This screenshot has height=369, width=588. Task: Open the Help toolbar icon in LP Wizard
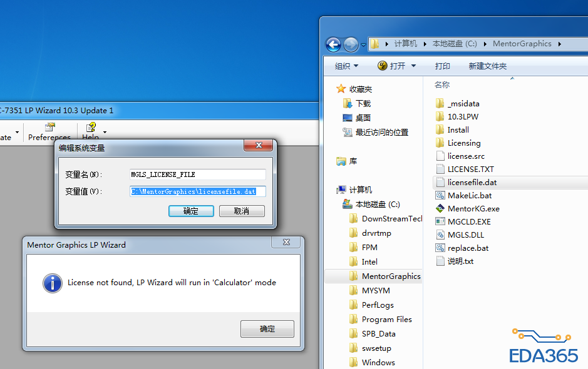[91, 128]
